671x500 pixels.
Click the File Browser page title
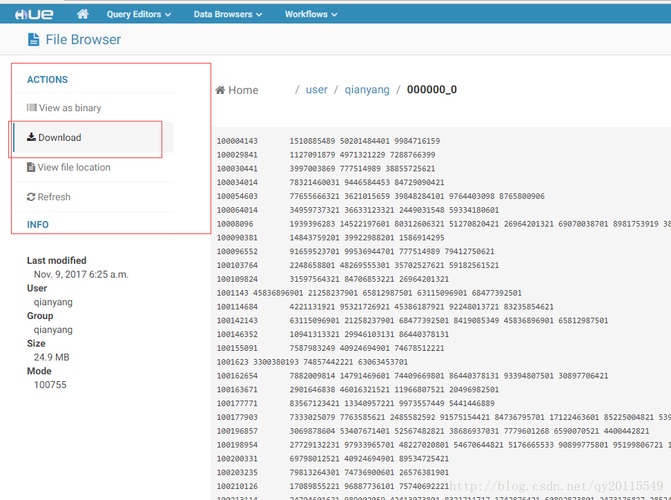(x=83, y=40)
